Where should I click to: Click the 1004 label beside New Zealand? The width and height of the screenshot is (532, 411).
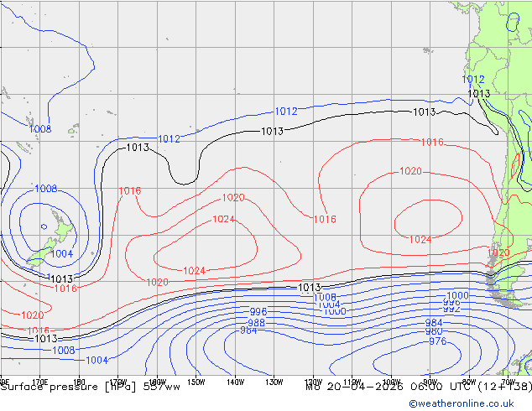click(62, 253)
